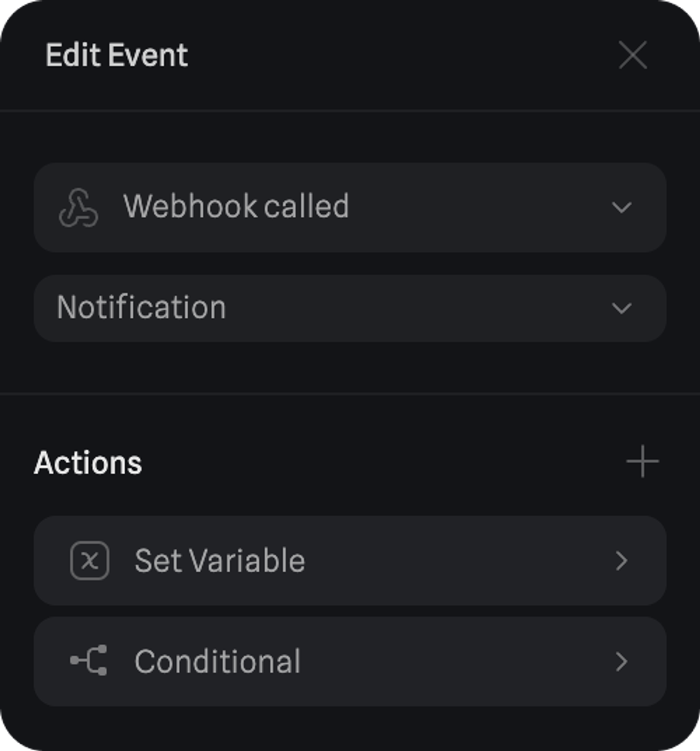Click the Edit Event title
Viewport: 700px width, 751px height.
point(117,55)
